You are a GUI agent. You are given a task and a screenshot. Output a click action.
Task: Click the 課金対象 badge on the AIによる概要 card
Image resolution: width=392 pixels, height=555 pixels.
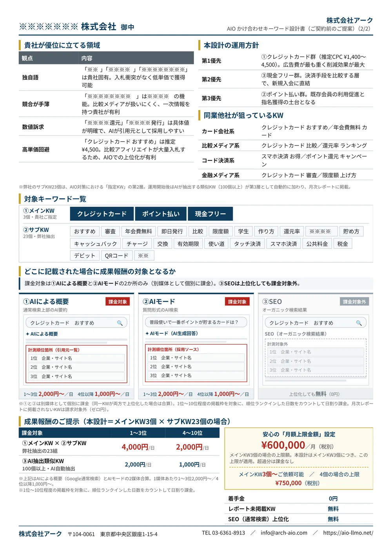118,302
